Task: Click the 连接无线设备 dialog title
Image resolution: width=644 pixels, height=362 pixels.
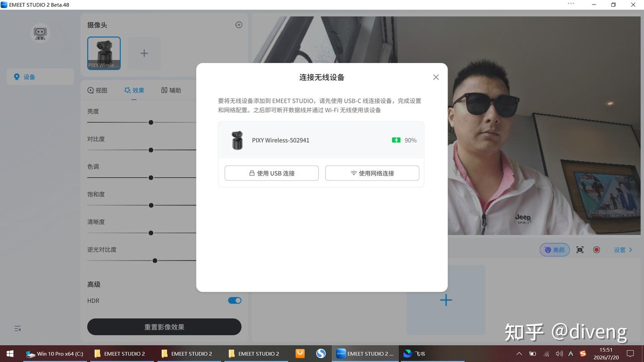Action: point(322,77)
